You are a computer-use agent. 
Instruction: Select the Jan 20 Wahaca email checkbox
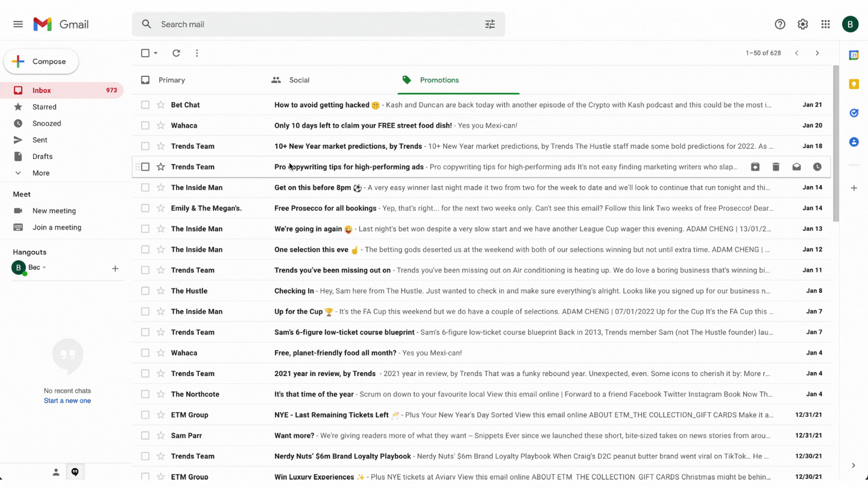(x=145, y=125)
